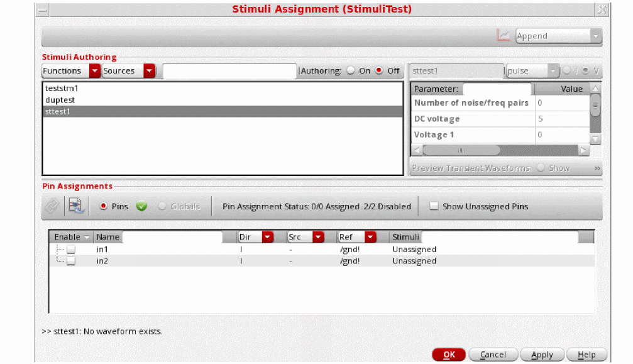
Task: Click the Help button
Action: [x=586, y=355]
